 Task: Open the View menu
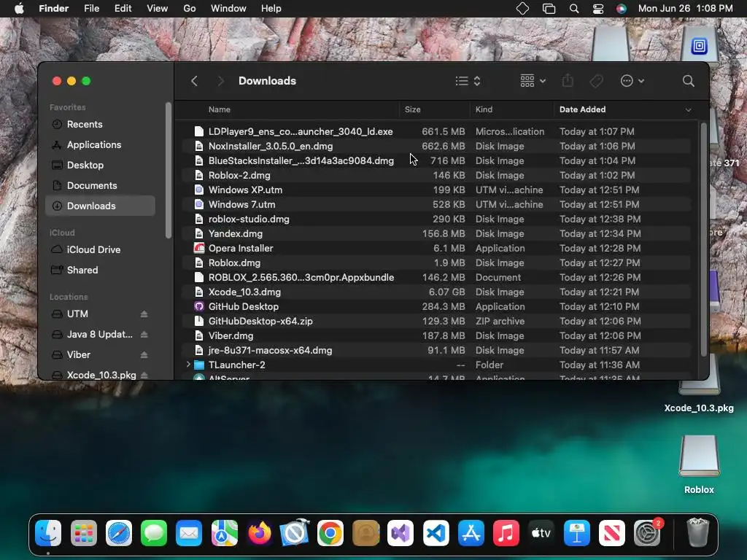(158, 9)
